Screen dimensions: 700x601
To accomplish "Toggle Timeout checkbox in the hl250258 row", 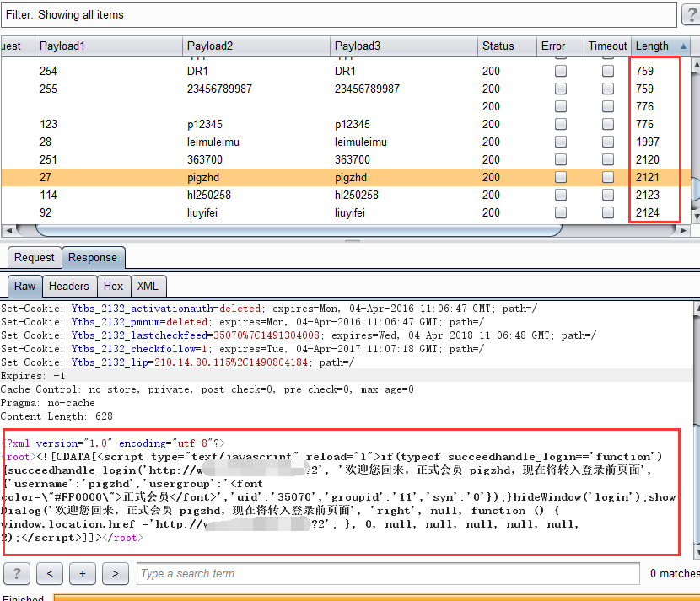I will pos(607,195).
